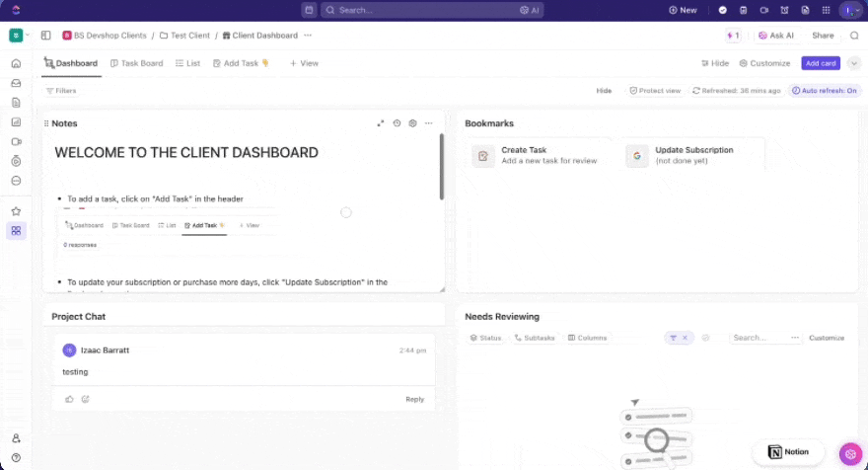
Task: Click the More circle icon in the sidebar
Action: point(16,181)
